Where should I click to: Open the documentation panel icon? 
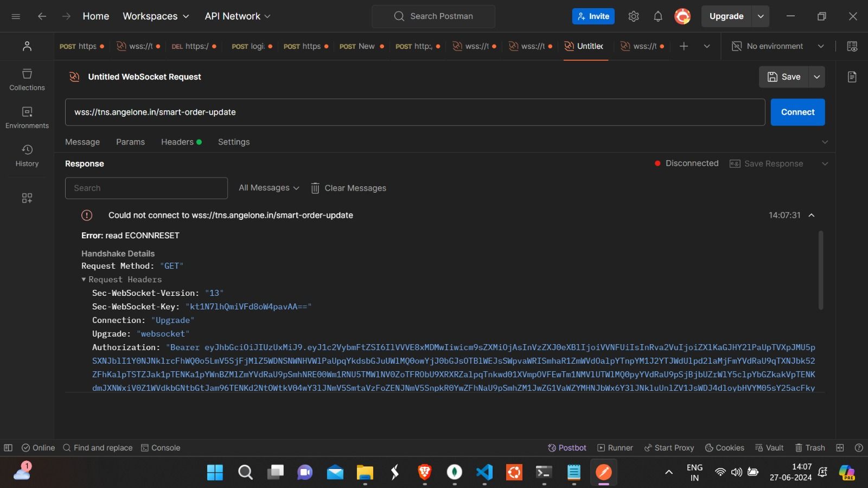coord(852,77)
